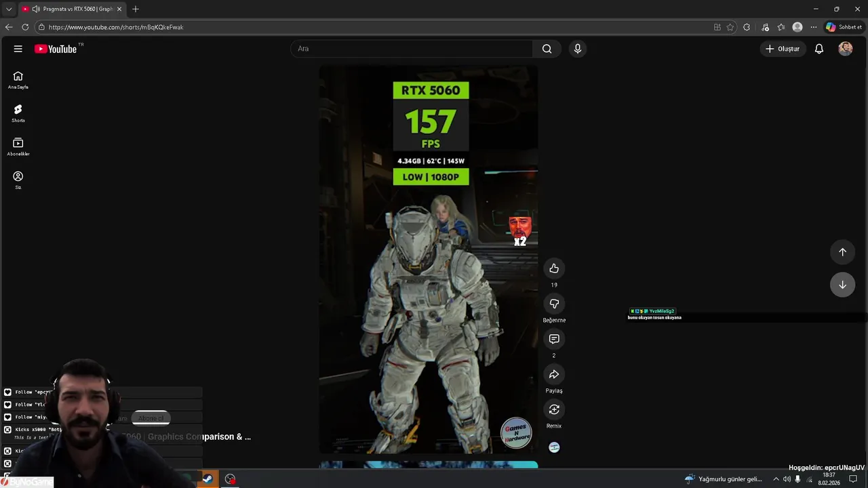Subscribe with the Abone ol button
The image size is (868, 488).
pyautogui.click(x=151, y=418)
